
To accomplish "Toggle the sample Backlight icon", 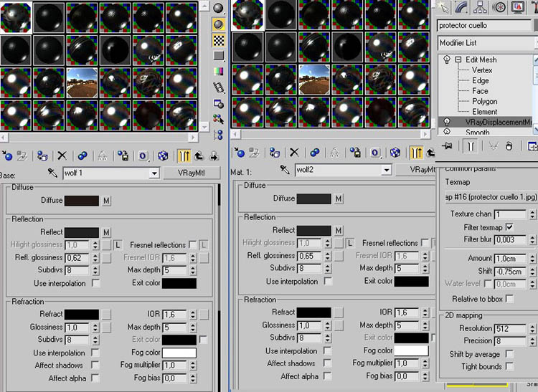I will pos(219,24).
